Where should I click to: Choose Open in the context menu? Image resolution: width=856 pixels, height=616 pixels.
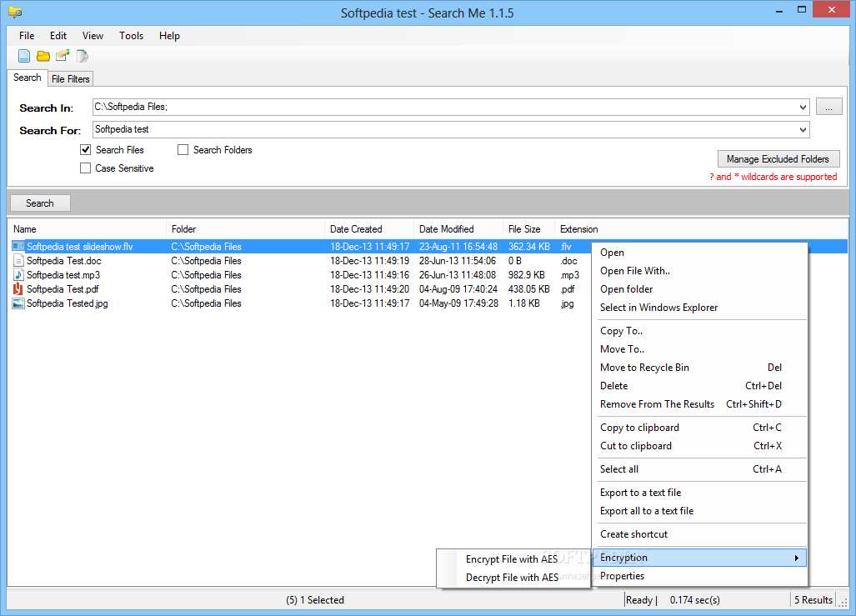click(699, 253)
